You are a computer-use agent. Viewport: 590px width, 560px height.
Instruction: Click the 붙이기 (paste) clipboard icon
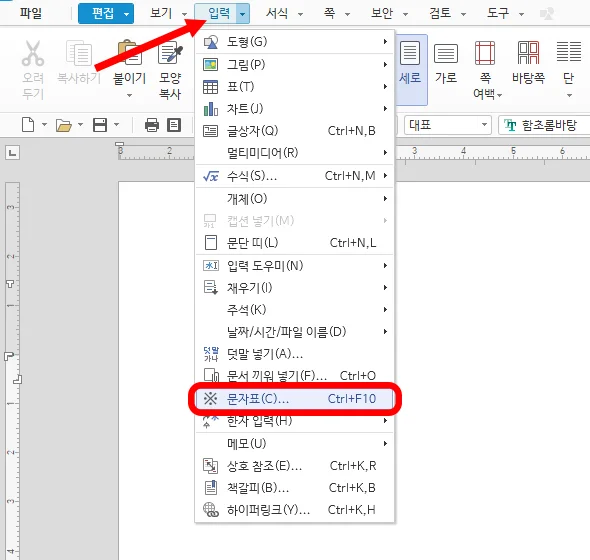pyautogui.click(x=129, y=53)
